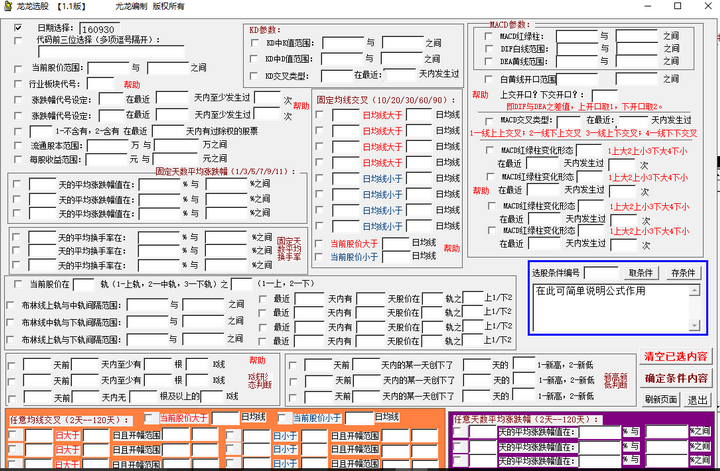
Task: Click the first 当前股价范围 input box
Action: (x=108, y=68)
